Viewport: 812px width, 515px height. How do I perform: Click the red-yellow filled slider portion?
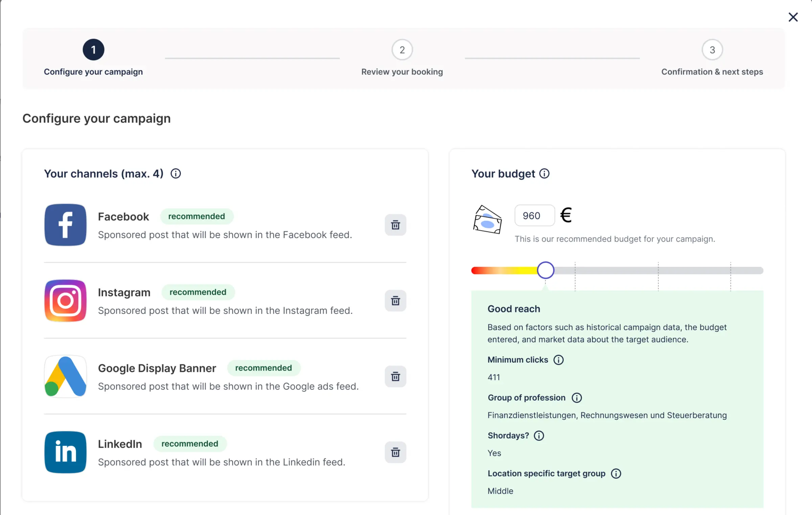click(504, 270)
